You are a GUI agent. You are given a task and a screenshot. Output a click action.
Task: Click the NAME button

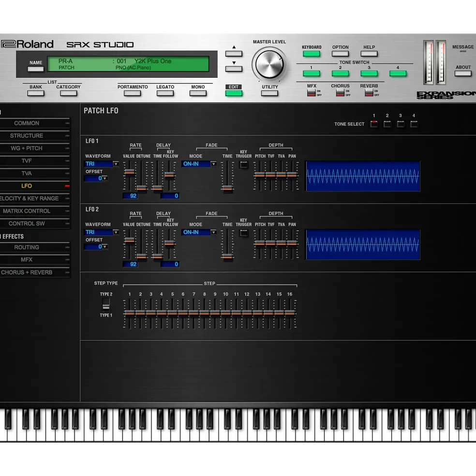36,69
